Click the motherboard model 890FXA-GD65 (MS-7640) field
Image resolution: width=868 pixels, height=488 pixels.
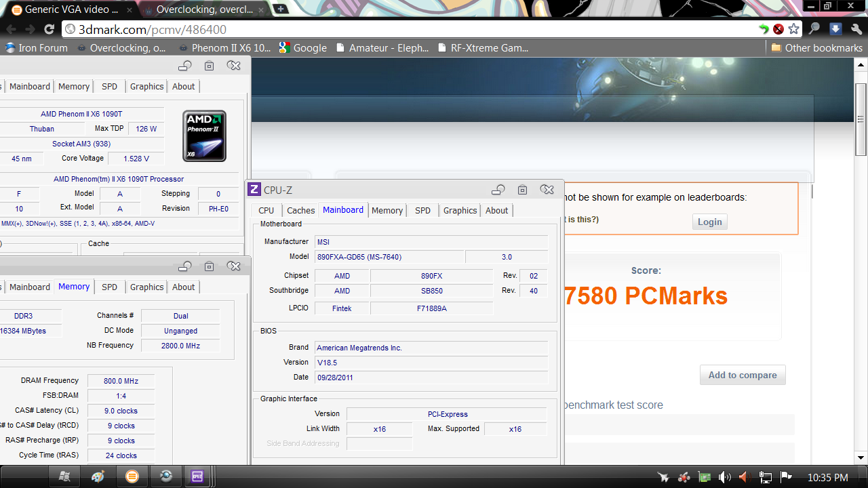coord(389,257)
